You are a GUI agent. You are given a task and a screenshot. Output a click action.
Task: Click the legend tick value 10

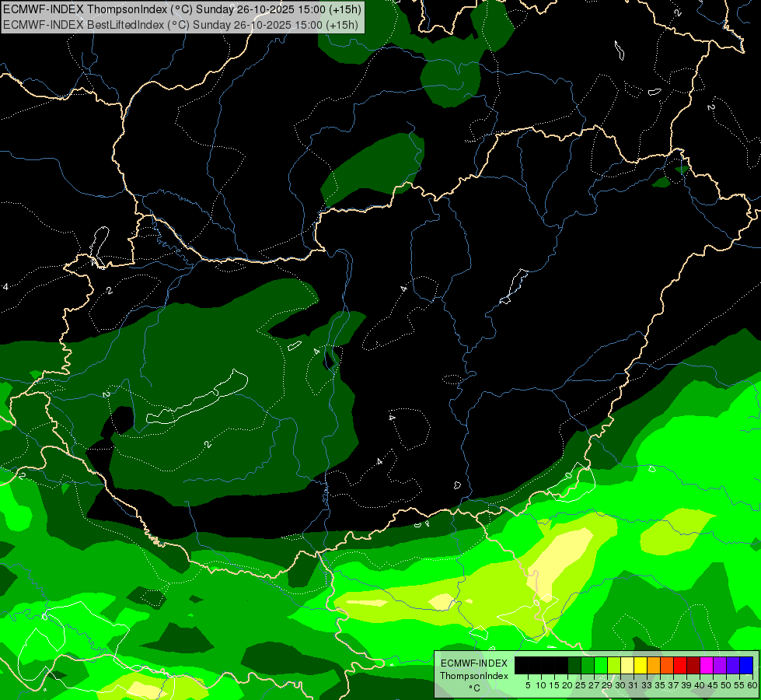coord(541,685)
